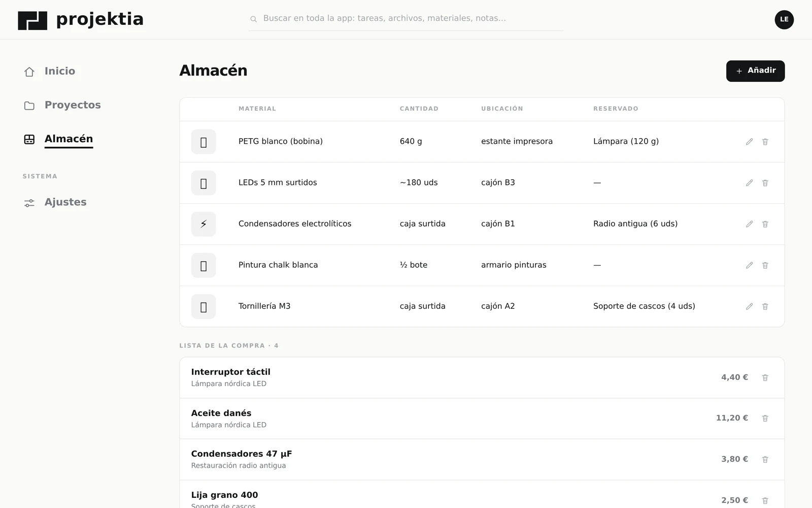Delete the Tornillería M3 row
812x508 pixels.
point(765,306)
